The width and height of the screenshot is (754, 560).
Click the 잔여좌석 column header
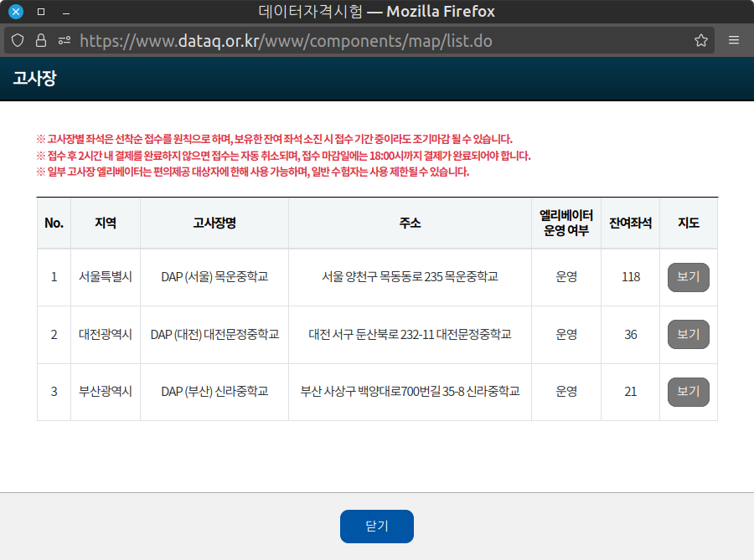630,223
